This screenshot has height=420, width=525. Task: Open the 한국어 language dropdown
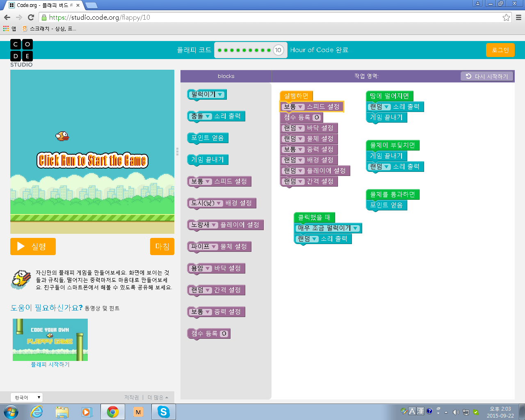[x=27, y=397]
